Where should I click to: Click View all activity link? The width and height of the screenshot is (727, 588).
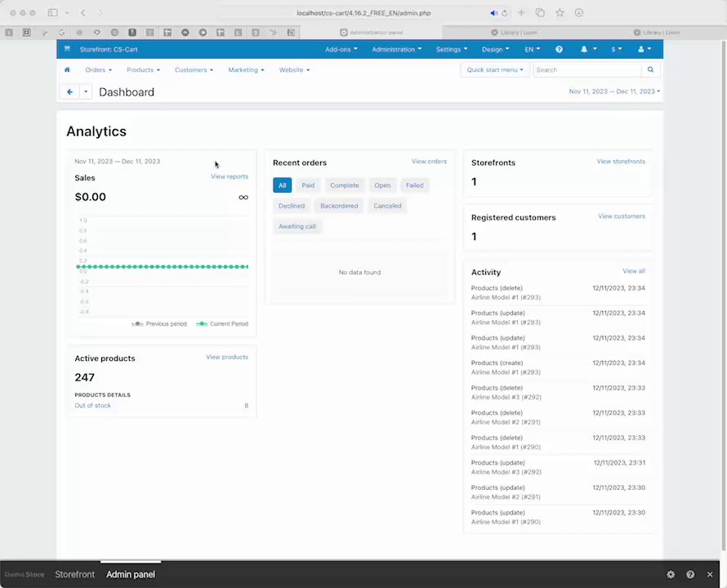[x=634, y=271]
